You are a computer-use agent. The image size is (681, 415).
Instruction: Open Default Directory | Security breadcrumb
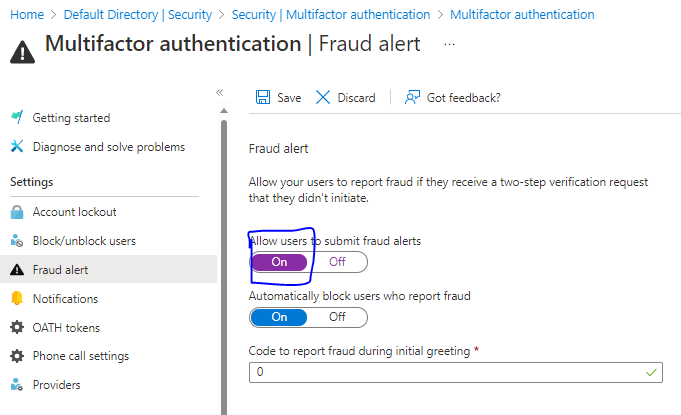(x=138, y=15)
